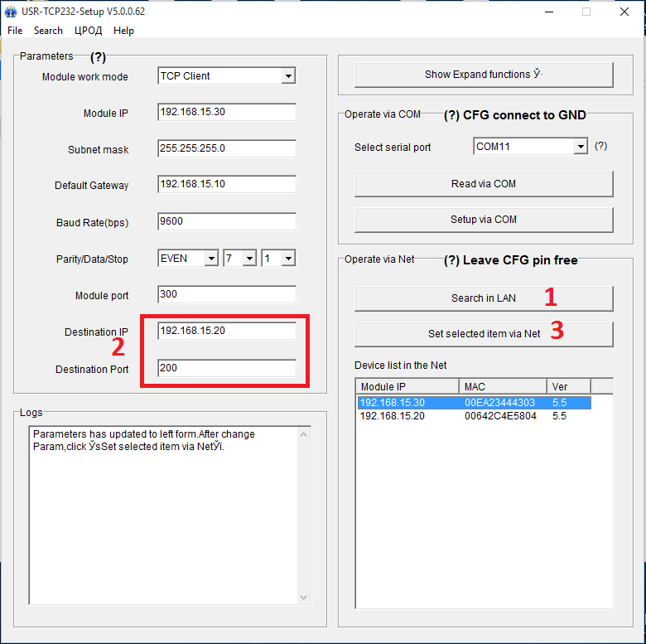Click the Search in LAN button
The width and height of the screenshot is (646, 644).
[x=484, y=298]
